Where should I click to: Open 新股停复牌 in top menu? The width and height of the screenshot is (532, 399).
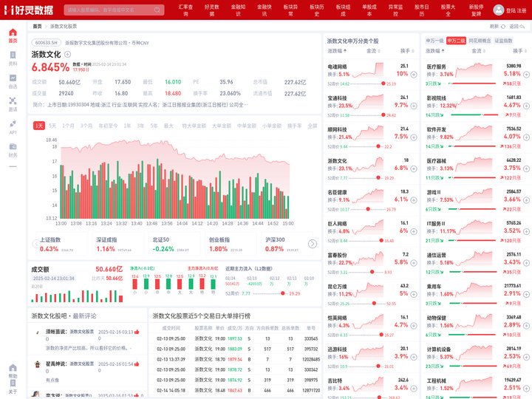pyautogui.click(x=477, y=10)
